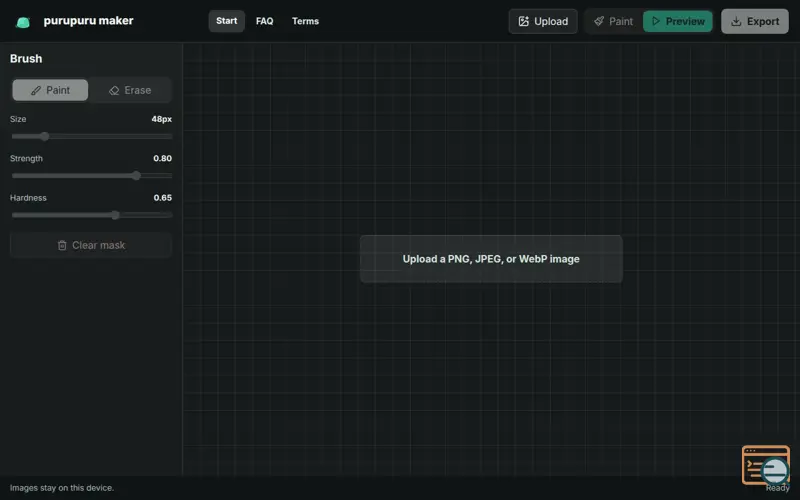Click the Brush panel heading
800x500 pixels.
(26, 59)
